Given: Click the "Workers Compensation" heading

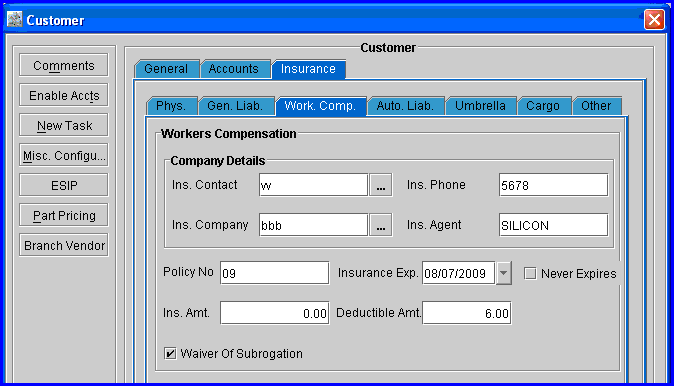Looking at the screenshot, I should [229, 134].
